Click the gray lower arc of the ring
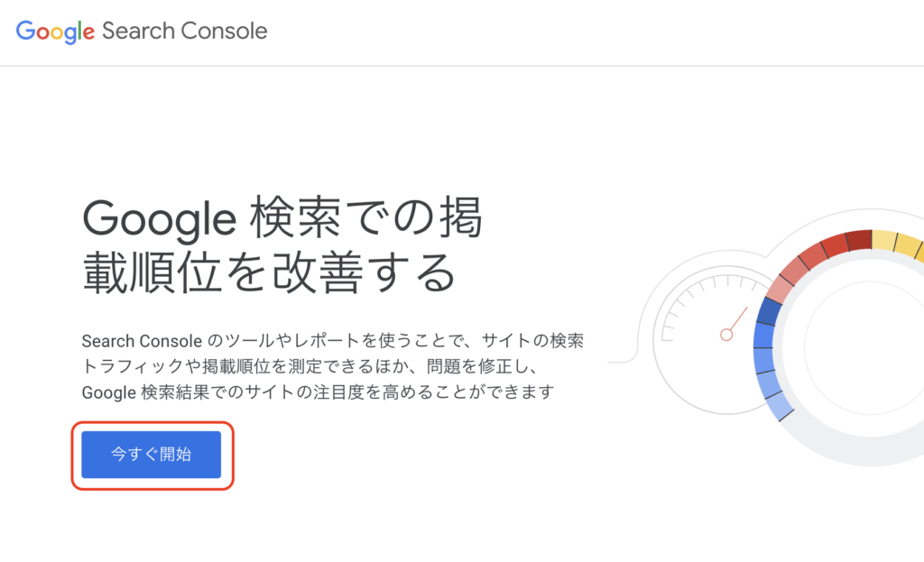 coord(855,451)
